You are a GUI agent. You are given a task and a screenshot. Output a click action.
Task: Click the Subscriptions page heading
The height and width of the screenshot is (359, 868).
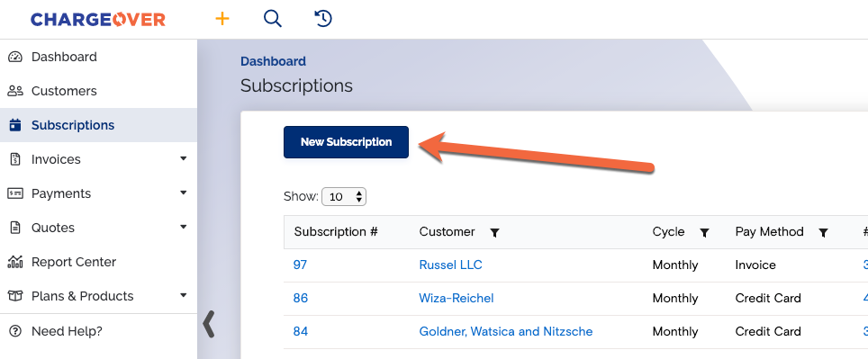coord(296,85)
